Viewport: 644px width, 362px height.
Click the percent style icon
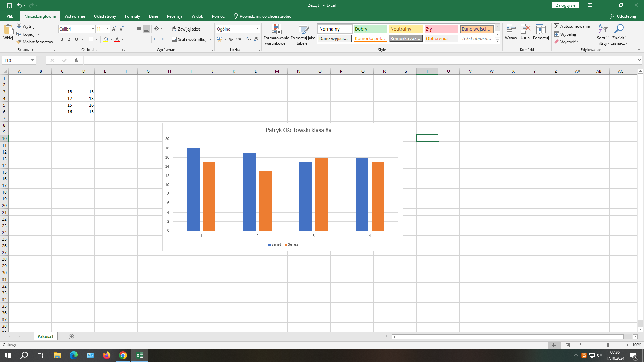[x=231, y=39]
